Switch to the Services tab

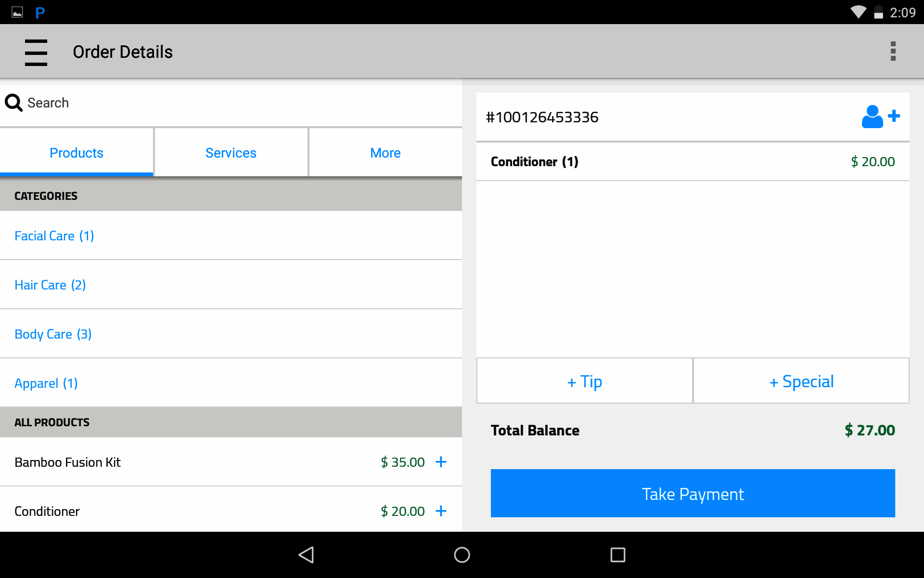(x=231, y=152)
